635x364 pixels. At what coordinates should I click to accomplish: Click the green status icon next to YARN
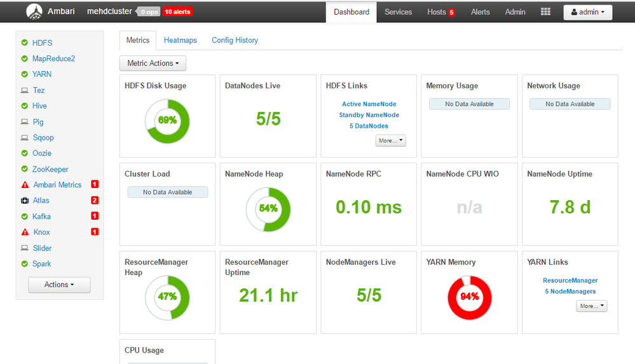[x=25, y=74]
